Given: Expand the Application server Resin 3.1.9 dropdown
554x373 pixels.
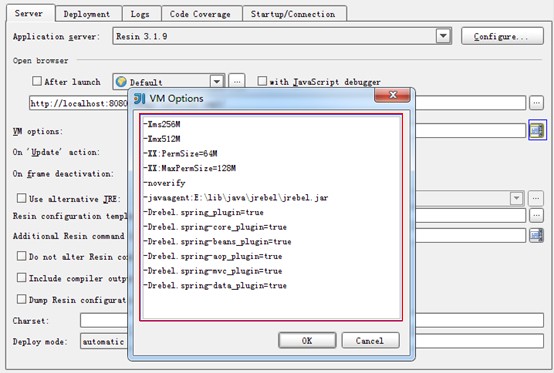Looking at the screenshot, I should [443, 36].
